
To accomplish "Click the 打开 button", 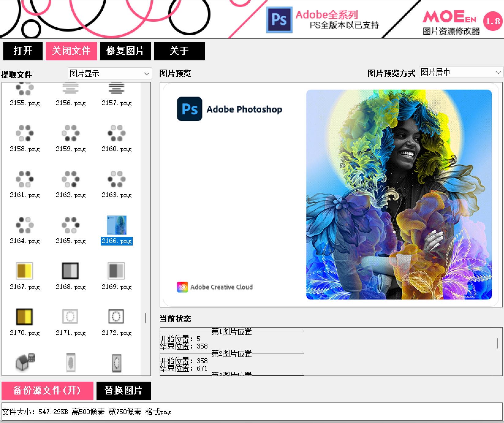I will 23,51.
